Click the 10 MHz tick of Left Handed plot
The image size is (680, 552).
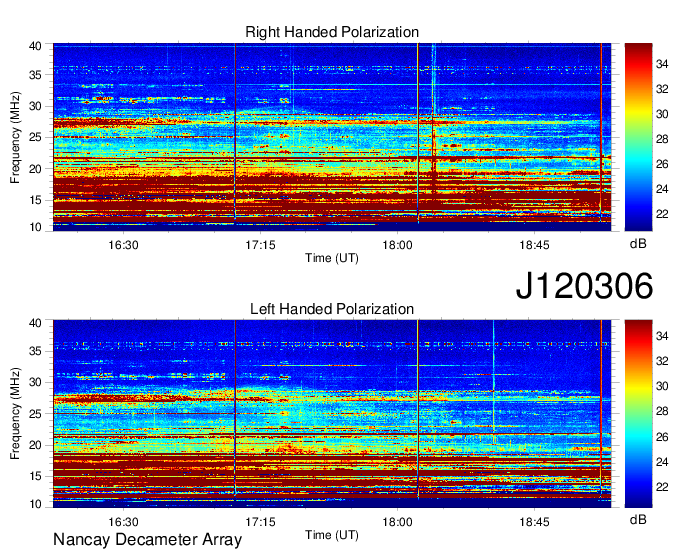click(35, 503)
